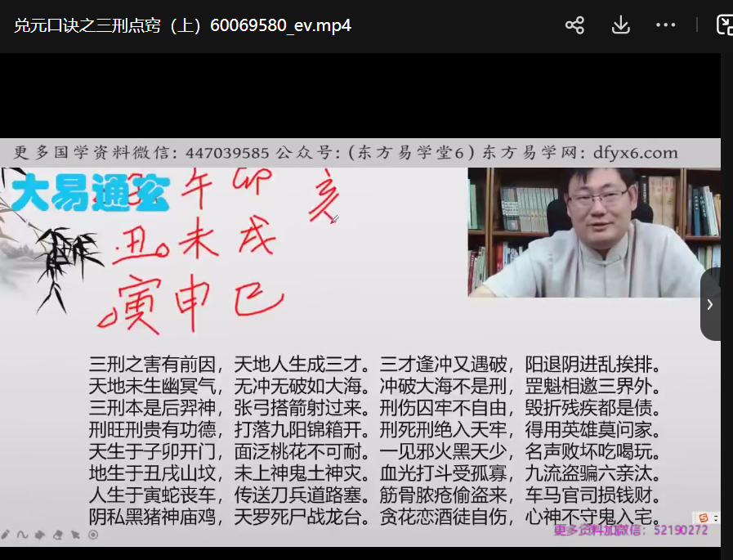
Task: Click the presenter webcam thumbnail
Action: 593,232
